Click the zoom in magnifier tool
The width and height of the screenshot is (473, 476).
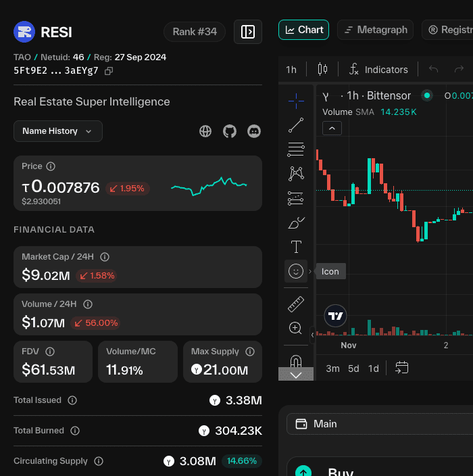click(296, 329)
